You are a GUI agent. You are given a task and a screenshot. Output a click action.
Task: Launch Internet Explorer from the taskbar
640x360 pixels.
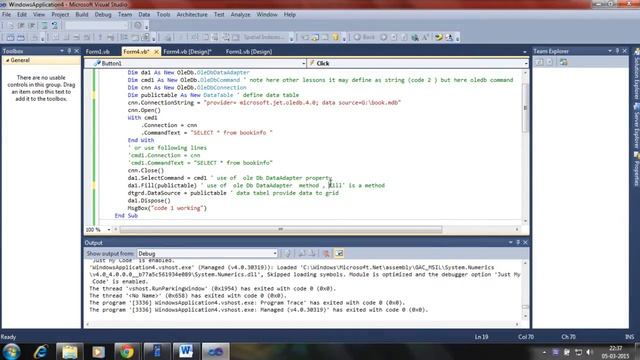tap(41, 351)
